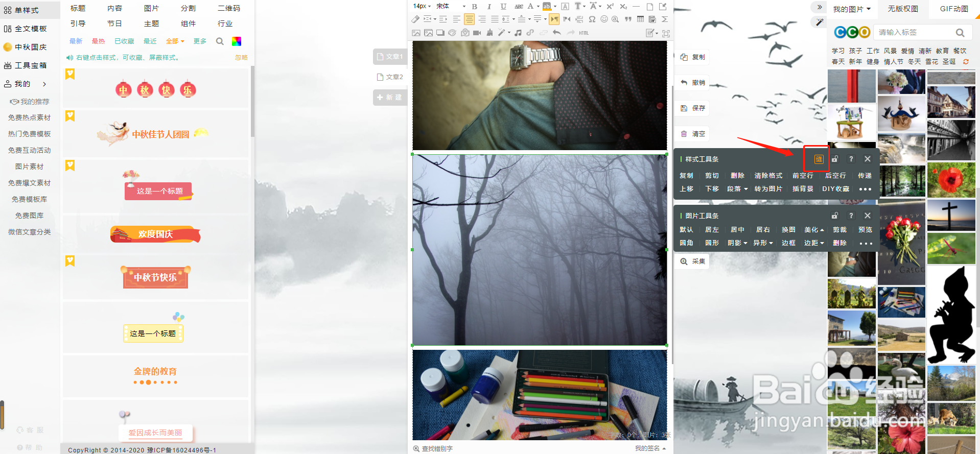Screen dimensions: 980x454
Task: Toggle italic formatting
Action: tap(489, 7)
